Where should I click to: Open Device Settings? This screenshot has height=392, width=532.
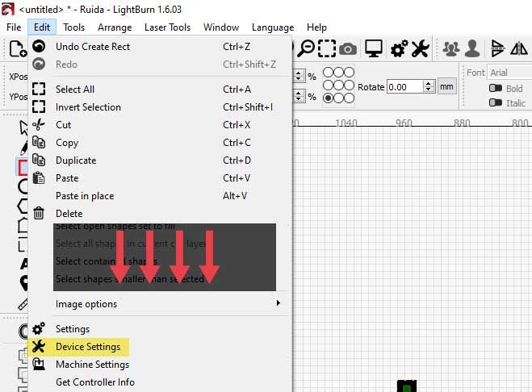(160, 347)
